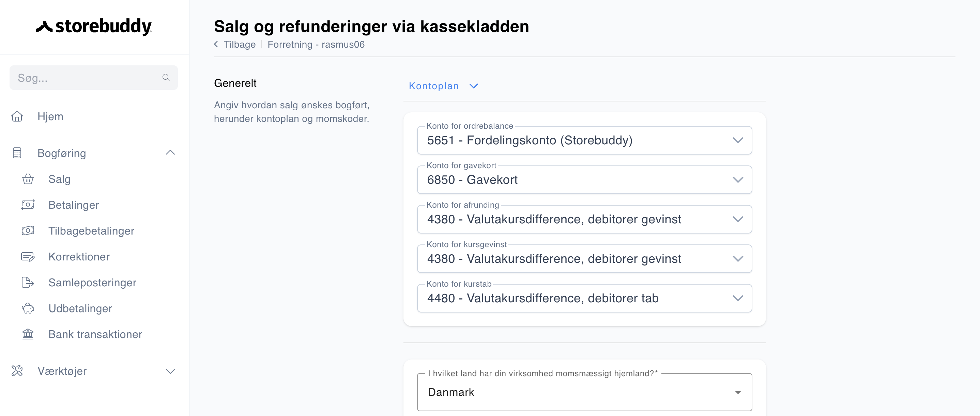Click the Samleposteringer export icon
The width and height of the screenshot is (980, 416).
[x=28, y=283]
